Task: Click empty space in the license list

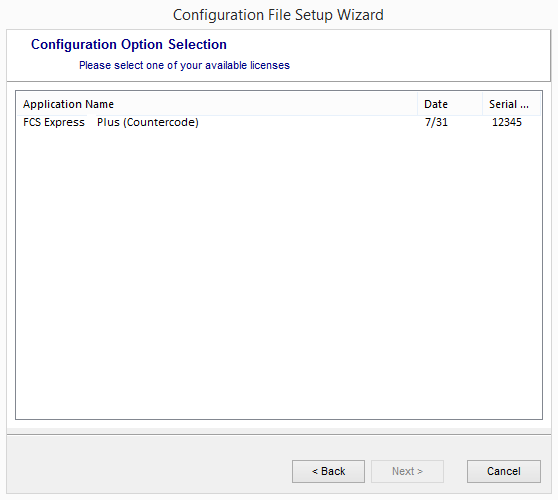Action: [x=279, y=270]
